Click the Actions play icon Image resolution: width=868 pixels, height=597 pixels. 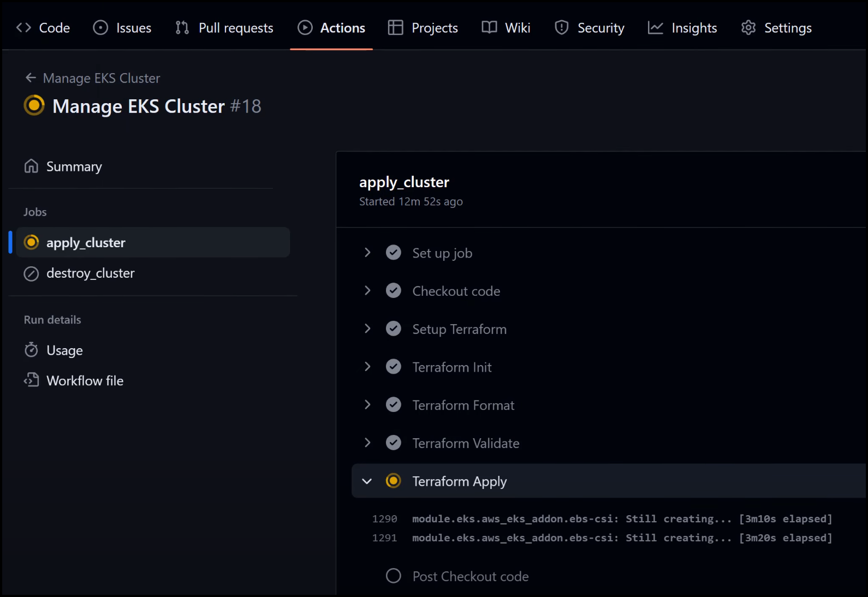305,27
